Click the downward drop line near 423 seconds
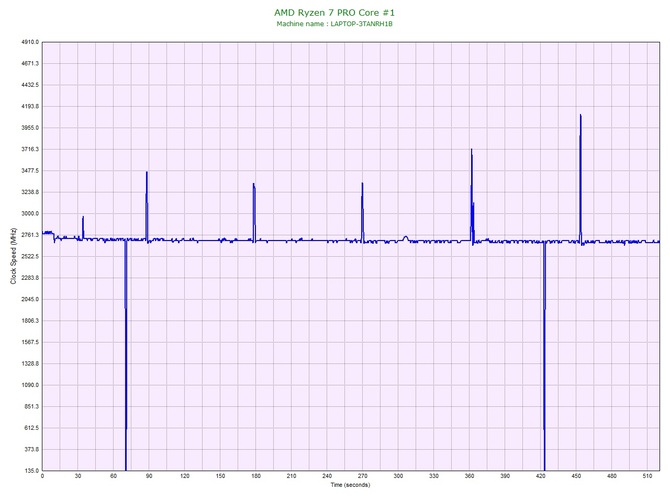Image resolution: width=670 pixels, height=502 pixels. pyautogui.click(x=544, y=355)
